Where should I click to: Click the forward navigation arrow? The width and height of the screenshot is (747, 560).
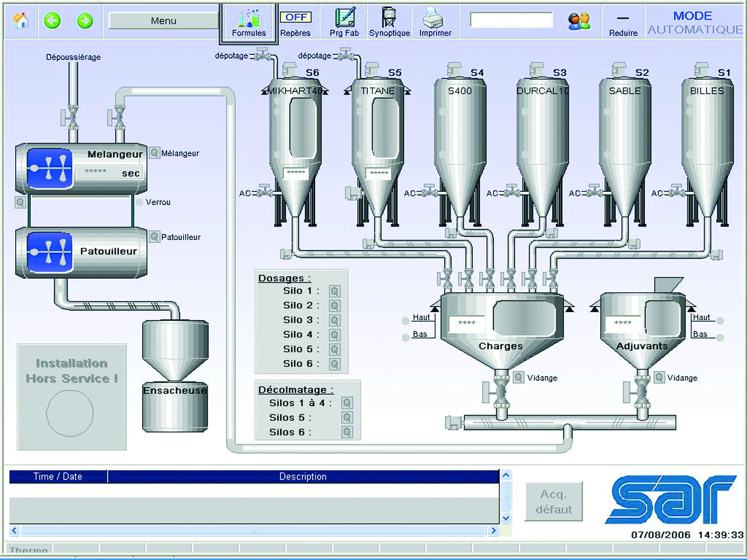click(85, 21)
